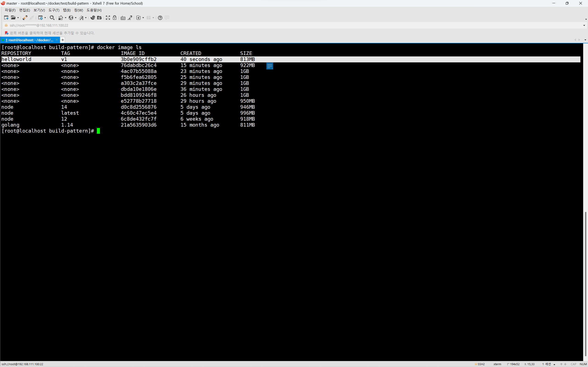Open the 파일(F) menu
The image size is (588, 367).
(10, 10)
